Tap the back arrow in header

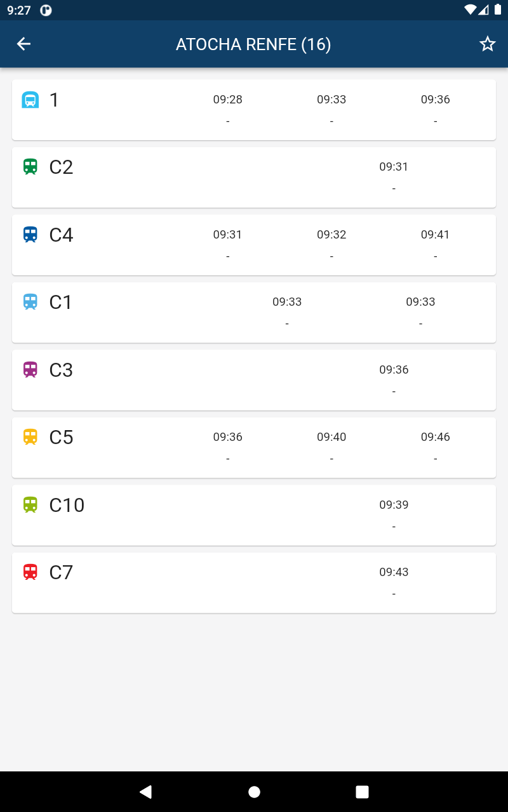[23, 44]
